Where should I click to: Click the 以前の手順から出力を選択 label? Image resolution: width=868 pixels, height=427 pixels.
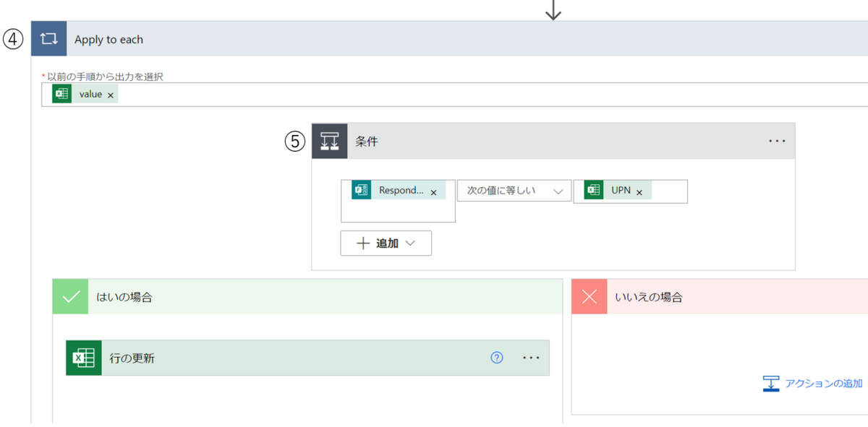(104, 76)
